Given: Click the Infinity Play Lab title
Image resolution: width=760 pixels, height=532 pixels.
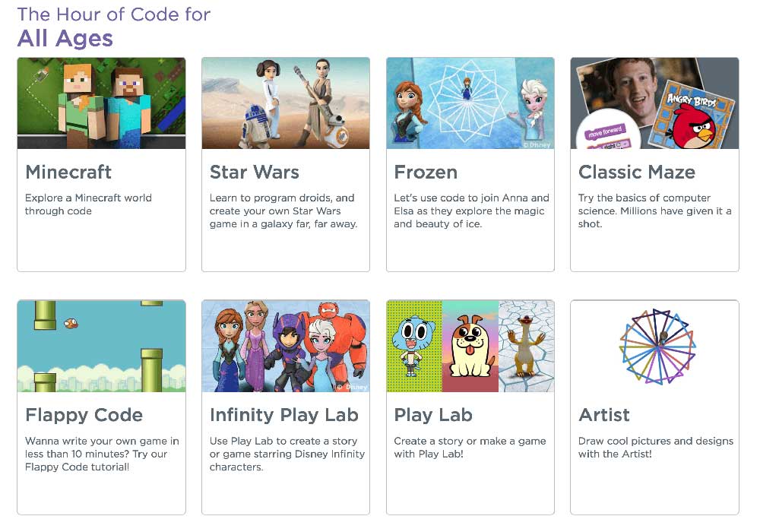Looking at the screenshot, I should pyautogui.click(x=284, y=416).
